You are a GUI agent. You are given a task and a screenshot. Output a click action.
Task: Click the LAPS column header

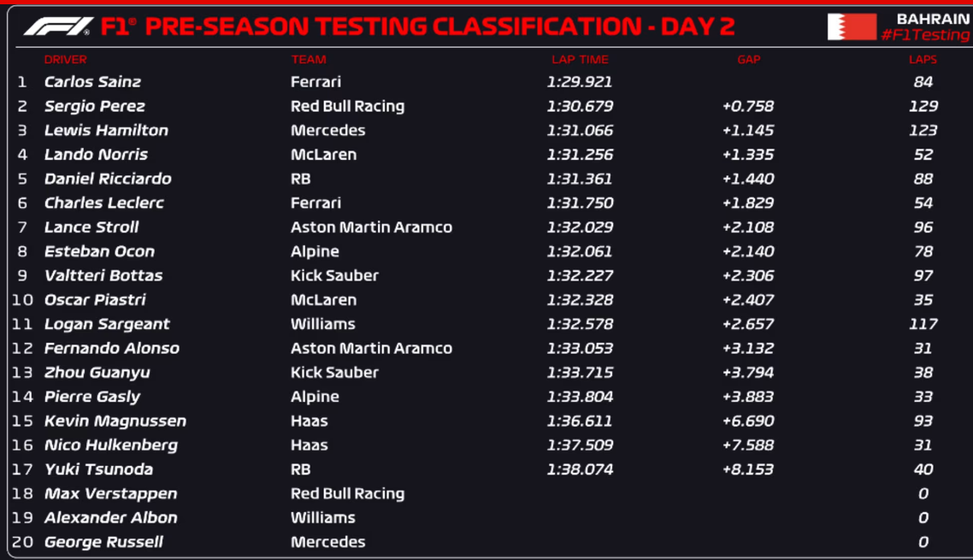(923, 60)
